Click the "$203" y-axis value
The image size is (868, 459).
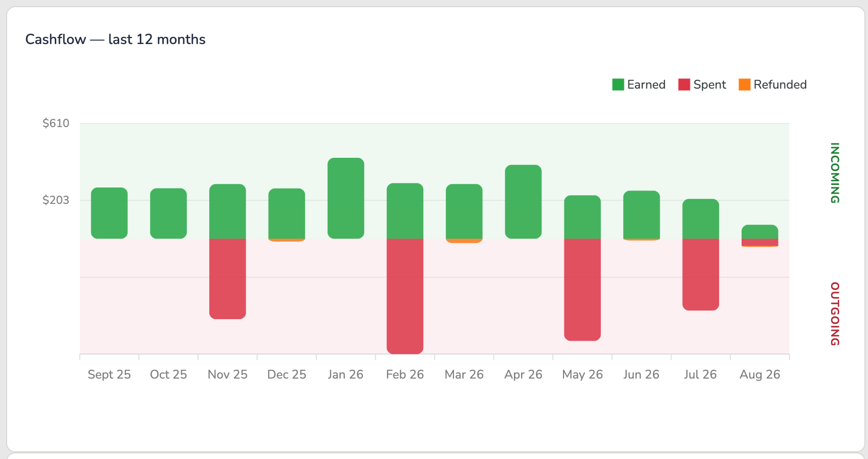[x=56, y=200]
